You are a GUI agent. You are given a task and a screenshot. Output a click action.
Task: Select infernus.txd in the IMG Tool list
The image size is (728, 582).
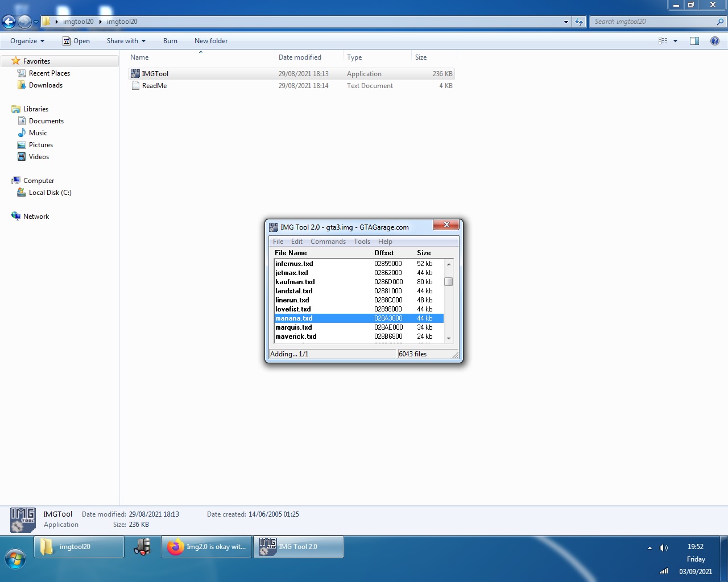358,264
